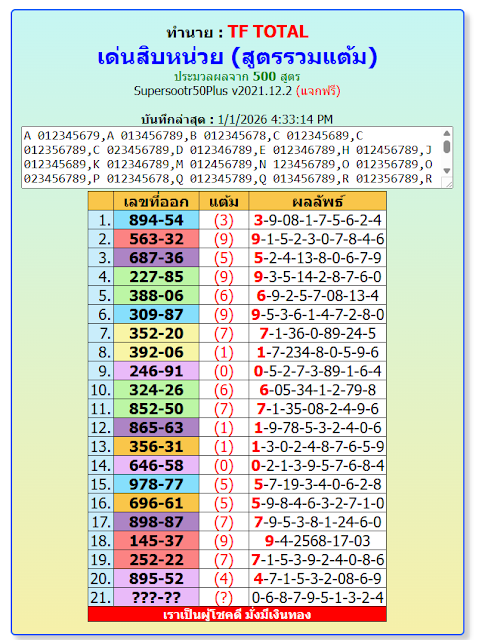Select drawn number 227-85
This screenshot has height=640, width=482.
click(x=156, y=277)
